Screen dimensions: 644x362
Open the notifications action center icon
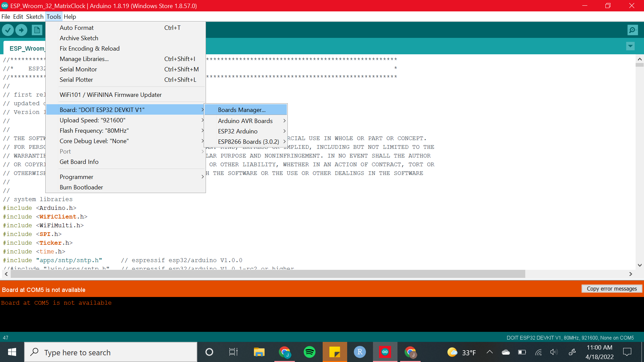point(627,352)
